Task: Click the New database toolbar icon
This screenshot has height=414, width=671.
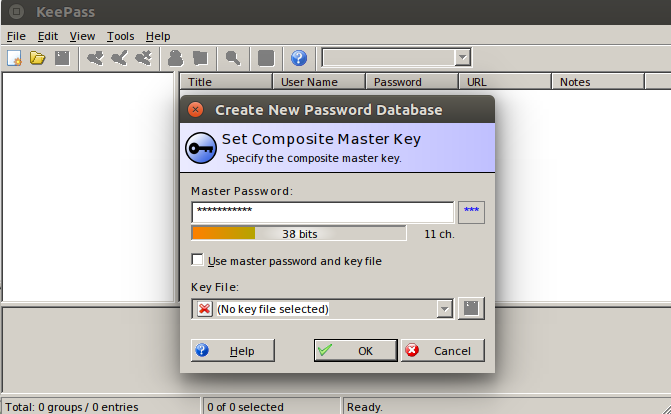Action: (x=14, y=58)
